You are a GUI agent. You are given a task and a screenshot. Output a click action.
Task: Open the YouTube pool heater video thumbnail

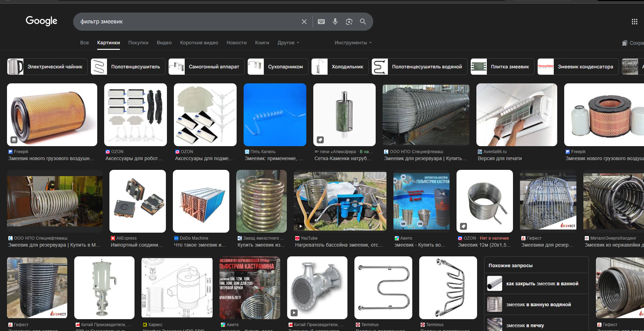coord(340,201)
